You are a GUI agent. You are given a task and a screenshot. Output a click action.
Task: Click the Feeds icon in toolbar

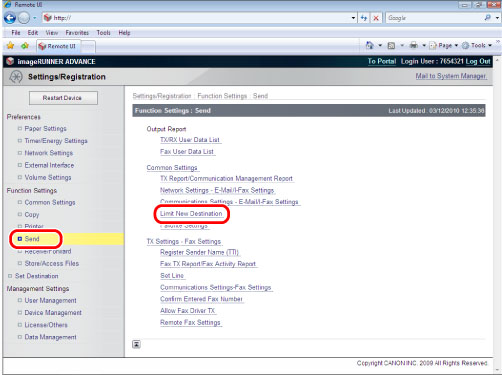[x=391, y=46]
